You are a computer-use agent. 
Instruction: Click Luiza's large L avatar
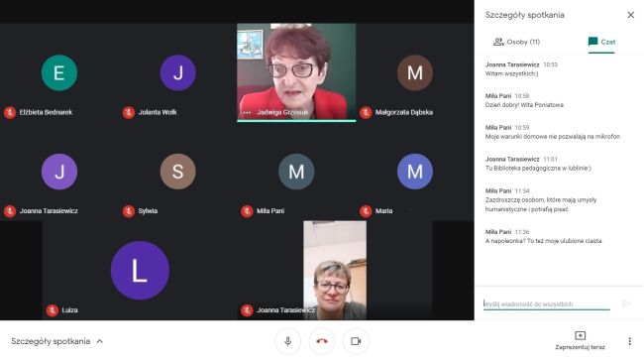(140, 271)
